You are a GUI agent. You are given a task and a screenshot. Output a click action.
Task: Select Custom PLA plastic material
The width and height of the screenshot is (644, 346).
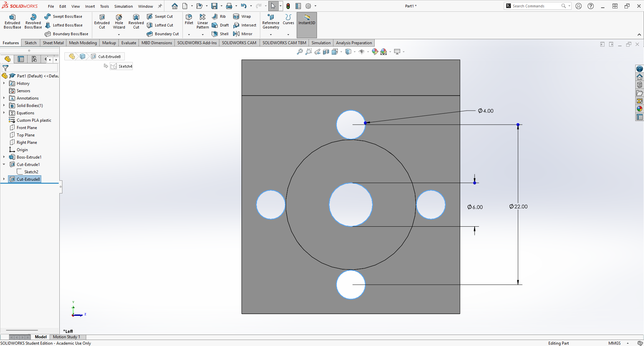click(x=34, y=120)
